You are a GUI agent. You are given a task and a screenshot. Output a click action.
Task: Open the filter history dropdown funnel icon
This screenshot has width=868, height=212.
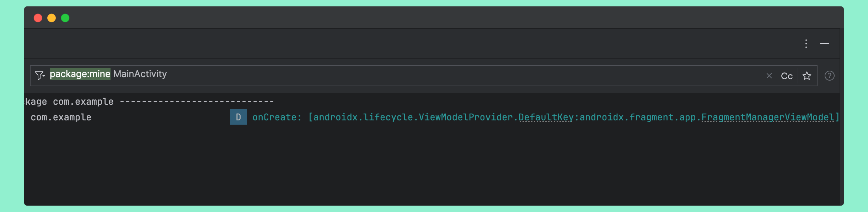(x=40, y=75)
